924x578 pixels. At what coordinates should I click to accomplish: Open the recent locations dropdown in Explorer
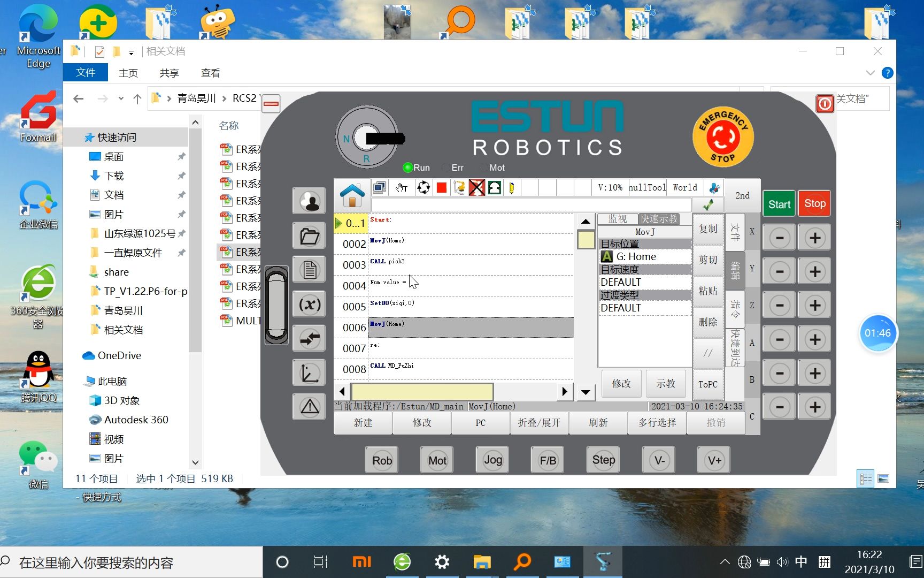(x=121, y=98)
